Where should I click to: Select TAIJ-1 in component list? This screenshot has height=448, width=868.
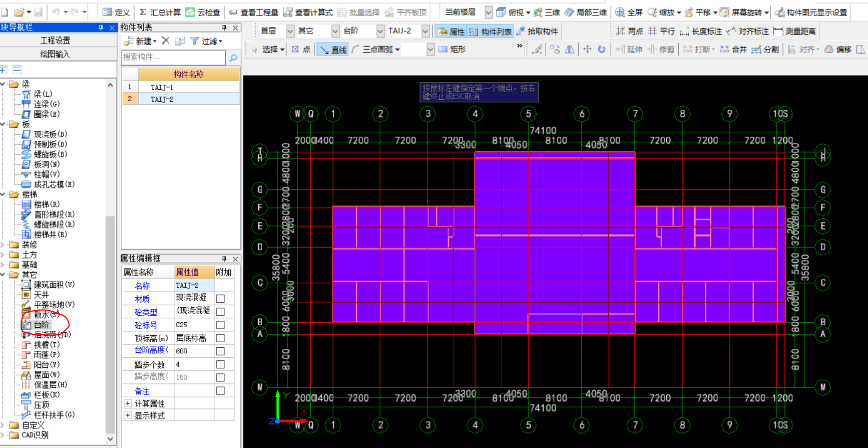click(x=162, y=87)
